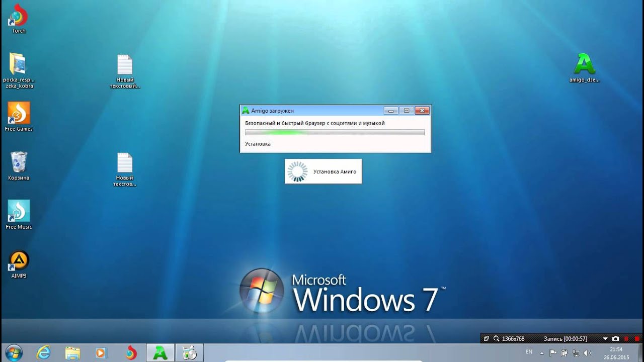The height and width of the screenshot is (362, 644).
Task: Open the Recycle Bin (Корзина)
Action: pos(19,166)
